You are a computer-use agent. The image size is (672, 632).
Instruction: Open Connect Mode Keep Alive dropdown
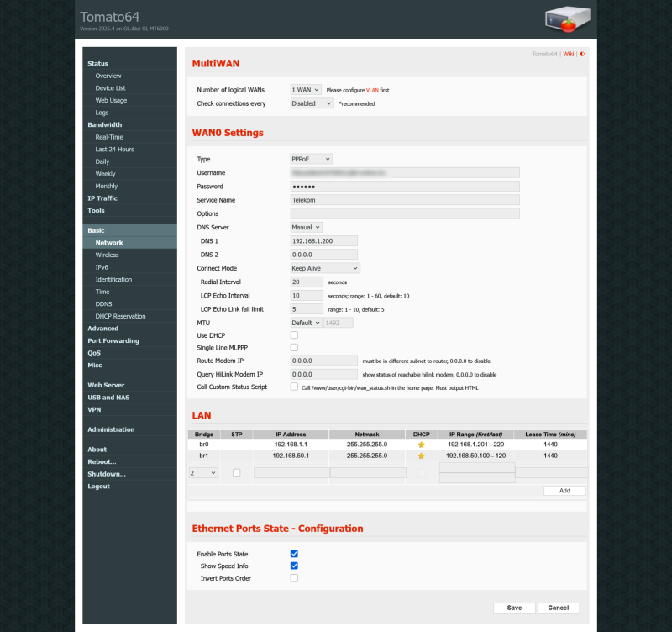click(x=325, y=268)
